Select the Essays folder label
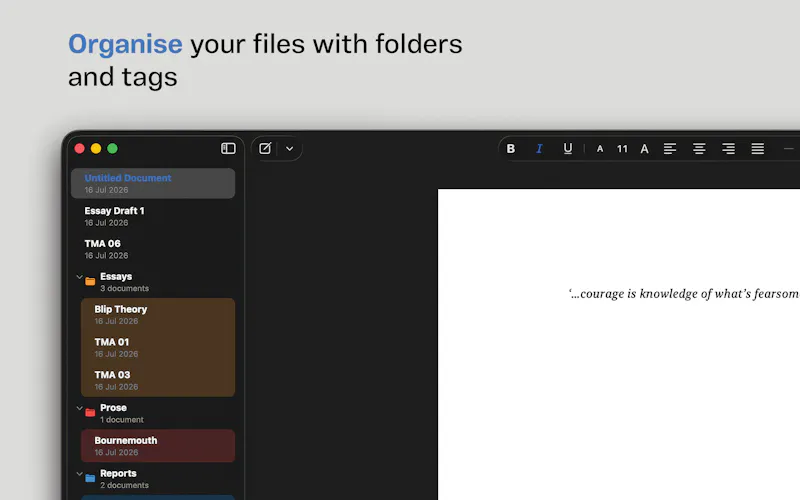The height and width of the screenshot is (500, 800). coord(116,276)
